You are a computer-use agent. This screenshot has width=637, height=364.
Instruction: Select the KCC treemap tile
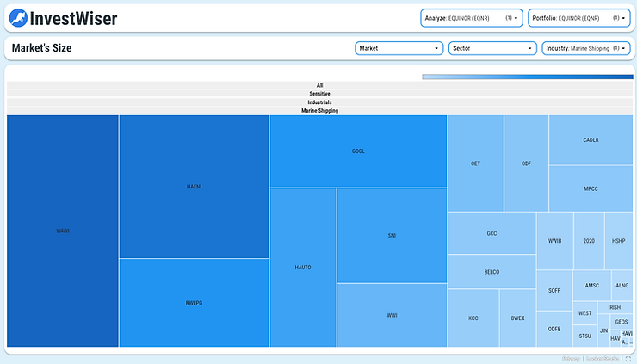[473, 318]
